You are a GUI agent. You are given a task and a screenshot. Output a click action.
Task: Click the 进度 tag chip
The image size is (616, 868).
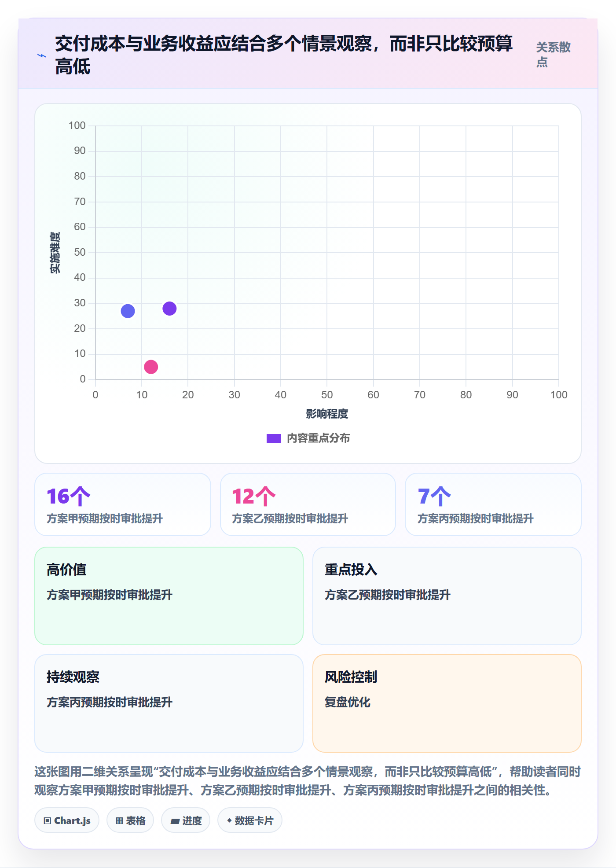pos(186,820)
